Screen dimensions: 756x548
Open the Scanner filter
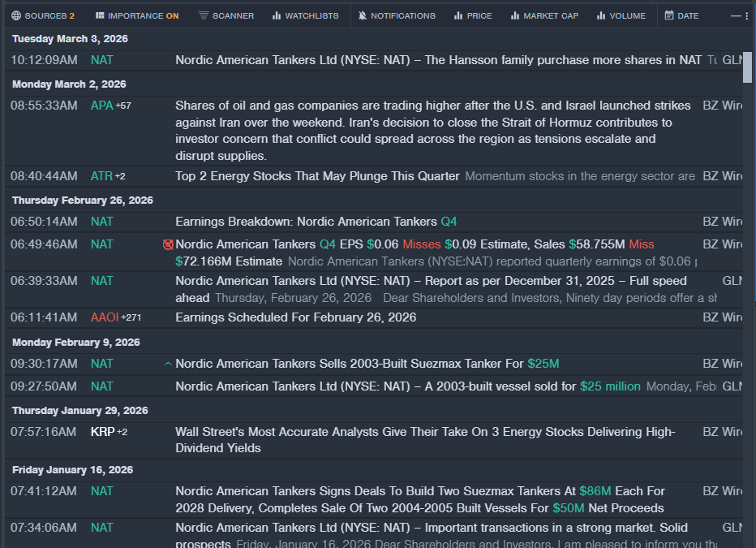(226, 15)
